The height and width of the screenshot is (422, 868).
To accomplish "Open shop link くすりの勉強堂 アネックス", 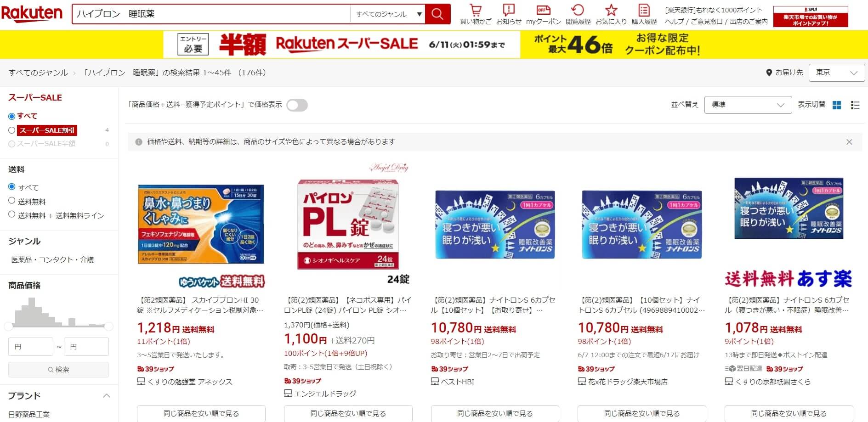I will pyautogui.click(x=190, y=382).
